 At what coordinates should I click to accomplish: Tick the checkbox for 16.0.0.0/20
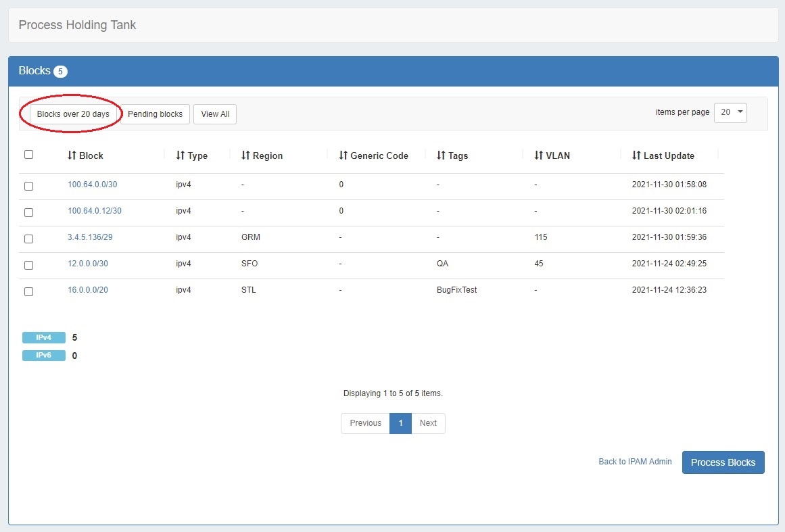pyautogui.click(x=28, y=291)
